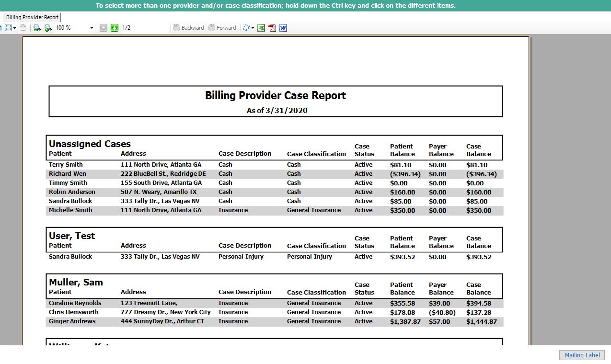Click patient name Chris Hemsworth
The image size is (611, 364).
[x=73, y=312]
